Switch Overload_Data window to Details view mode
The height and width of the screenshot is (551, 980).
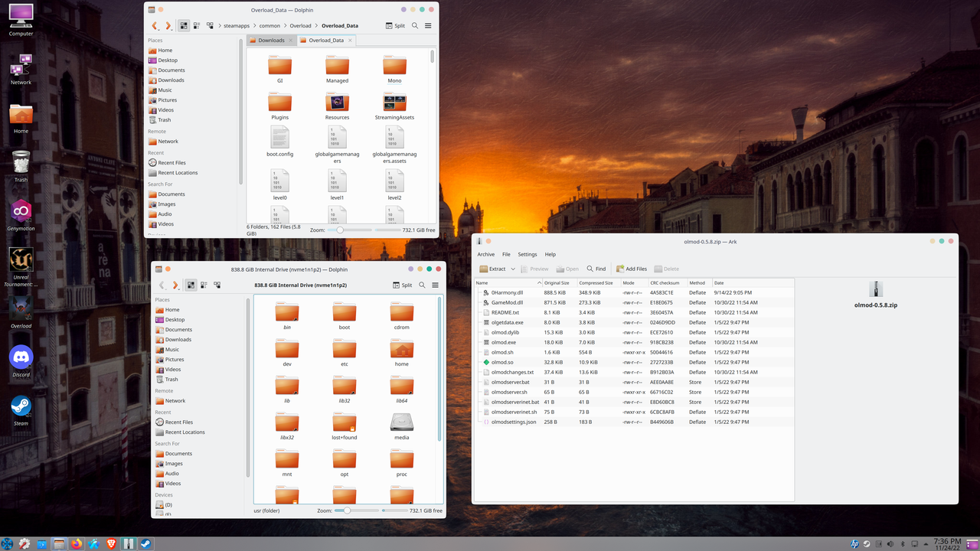coord(210,25)
